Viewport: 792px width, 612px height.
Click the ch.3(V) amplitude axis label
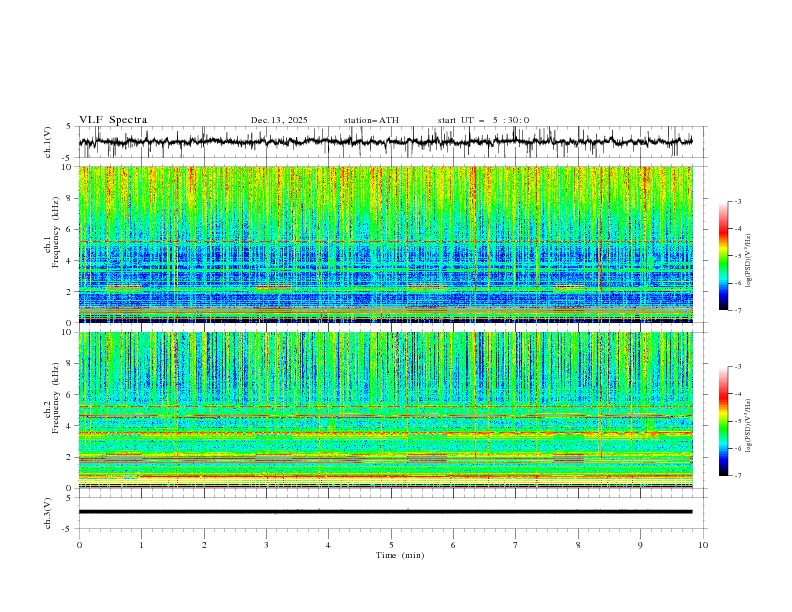[48, 511]
